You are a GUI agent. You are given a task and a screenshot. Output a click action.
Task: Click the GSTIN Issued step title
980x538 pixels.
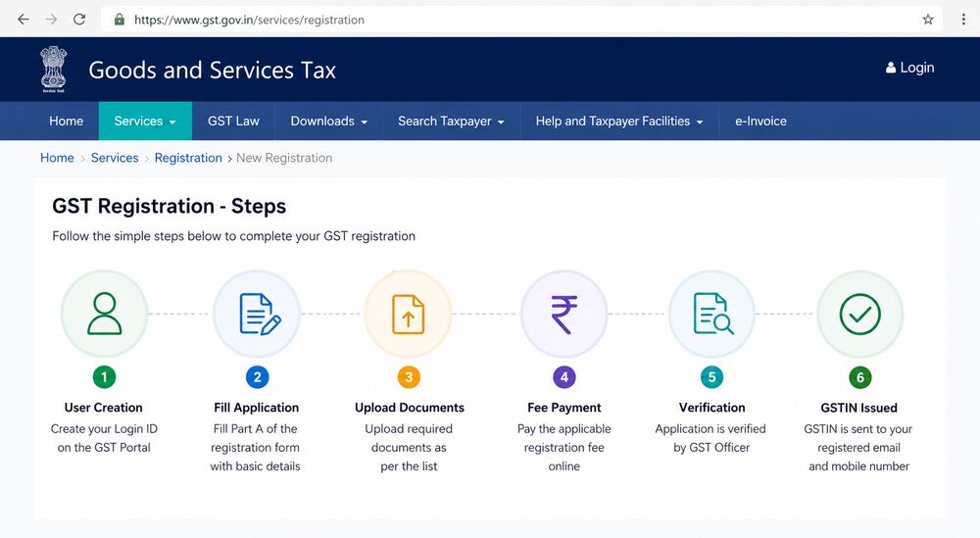click(x=859, y=408)
